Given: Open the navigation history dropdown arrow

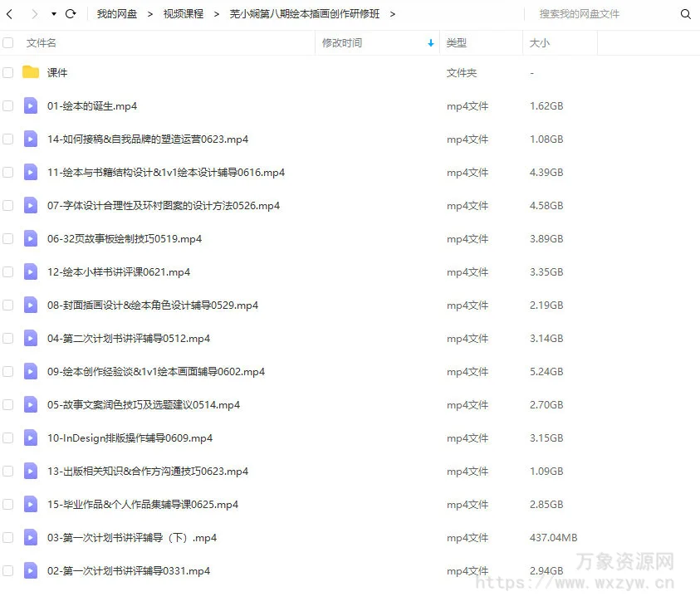Looking at the screenshot, I should coord(54,14).
